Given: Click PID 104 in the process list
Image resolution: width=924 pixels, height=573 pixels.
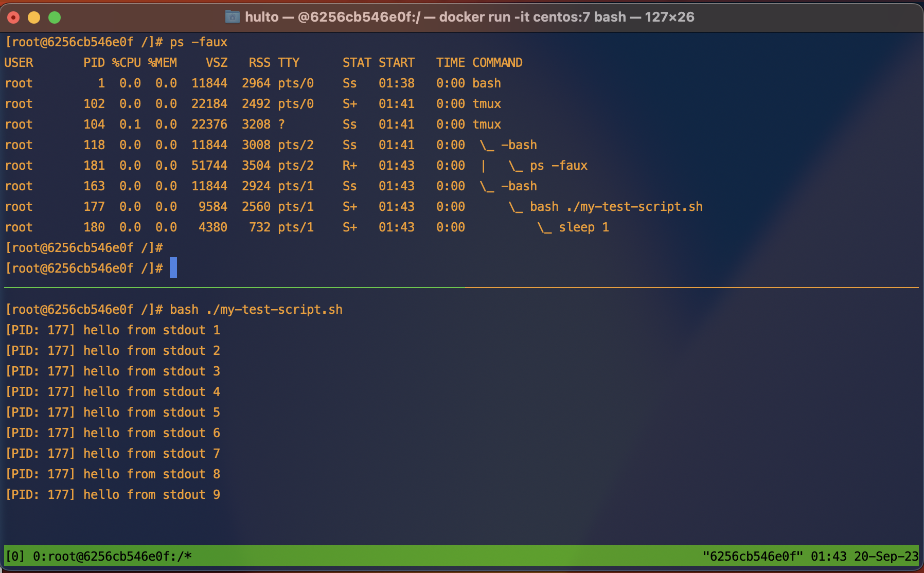Looking at the screenshot, I should click(94, 124).
